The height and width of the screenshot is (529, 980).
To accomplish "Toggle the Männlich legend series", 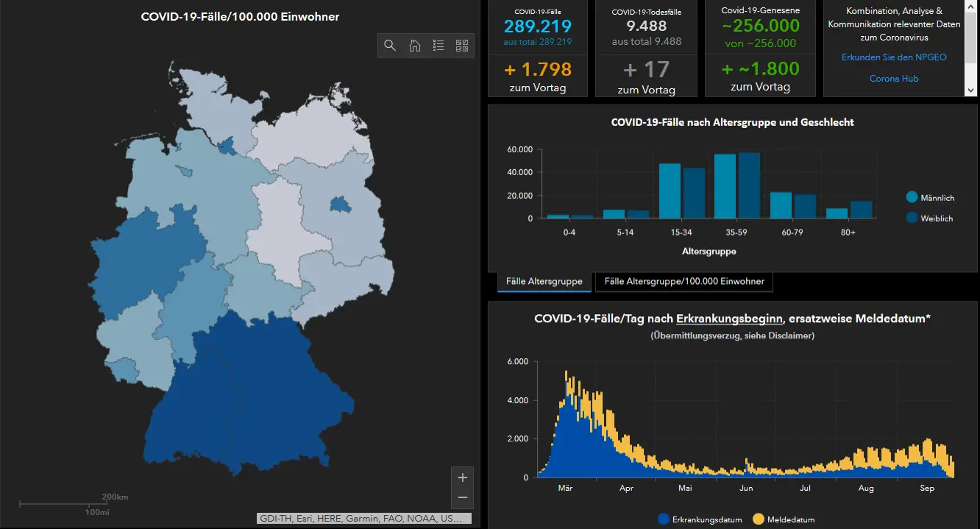I will pos(930,197).
